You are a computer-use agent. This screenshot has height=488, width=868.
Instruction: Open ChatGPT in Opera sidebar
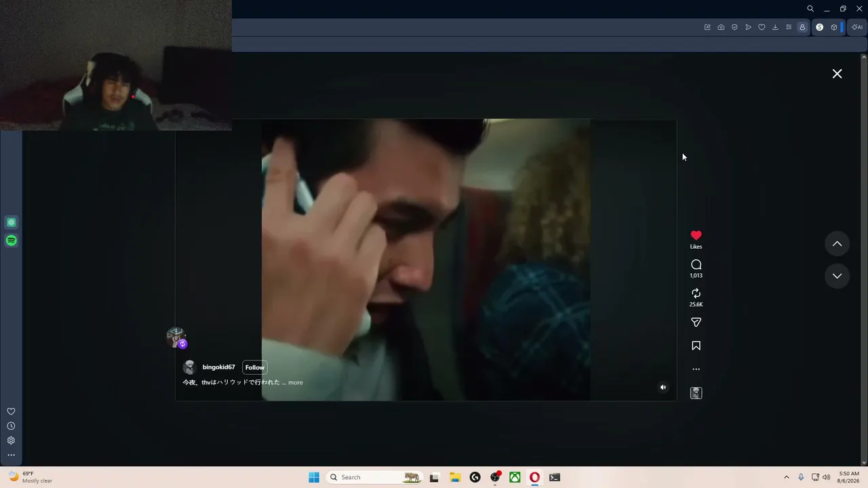click(11, 222)
